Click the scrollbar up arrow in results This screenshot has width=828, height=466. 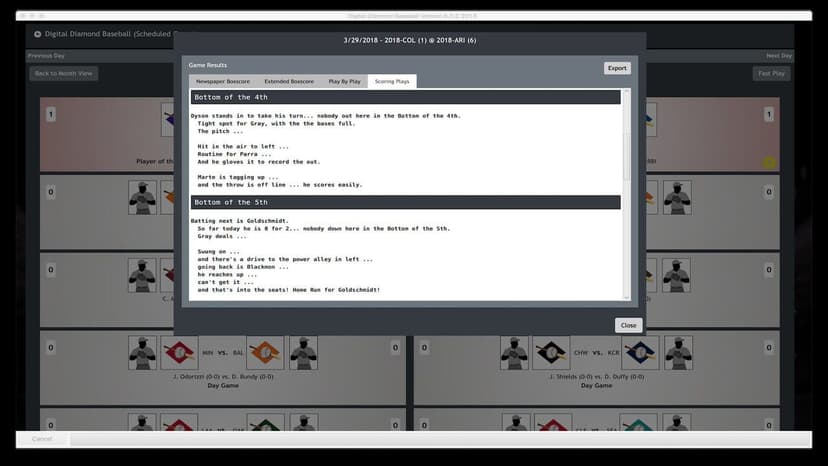pos(626,92)
